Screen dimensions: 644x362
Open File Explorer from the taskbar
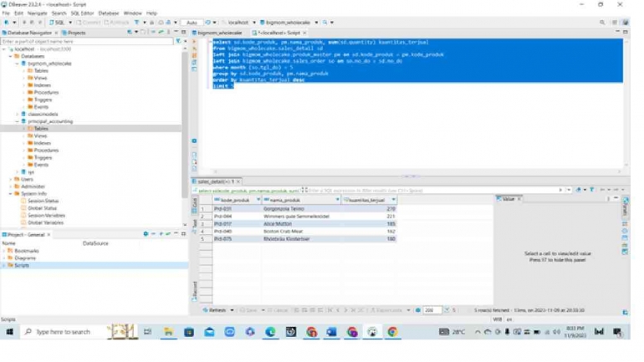168,332
